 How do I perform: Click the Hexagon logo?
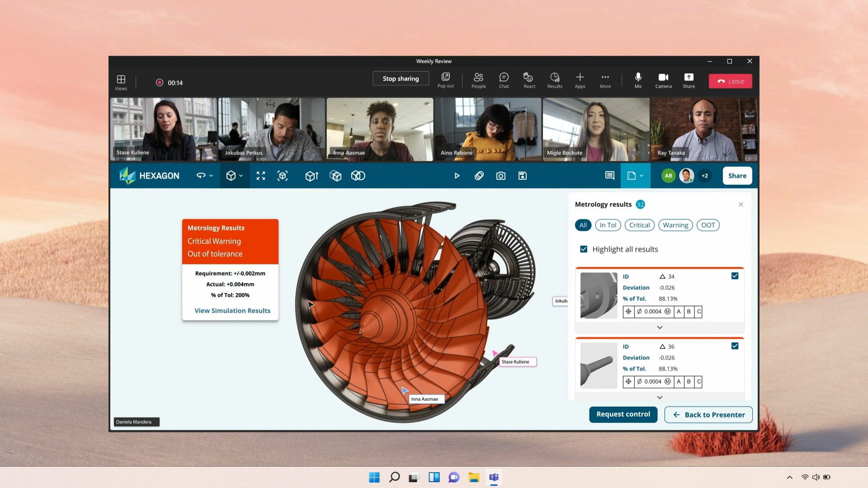tap(150, 176)
